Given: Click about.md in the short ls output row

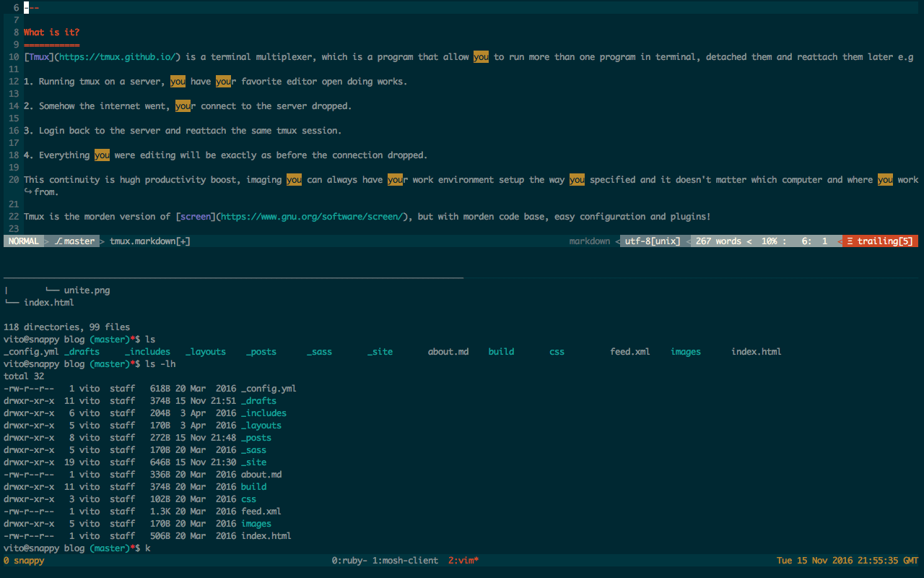Looking at the screenshot, I should point(448,352).
